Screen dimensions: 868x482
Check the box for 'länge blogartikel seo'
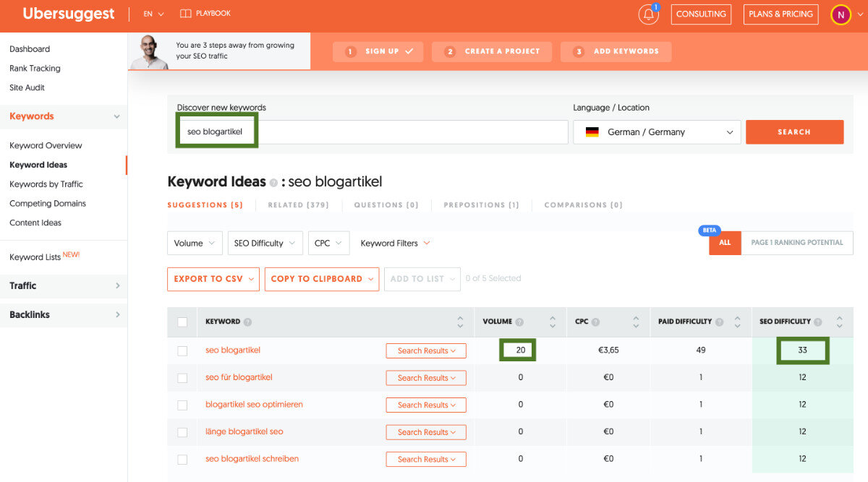click(x=182, y=432)
